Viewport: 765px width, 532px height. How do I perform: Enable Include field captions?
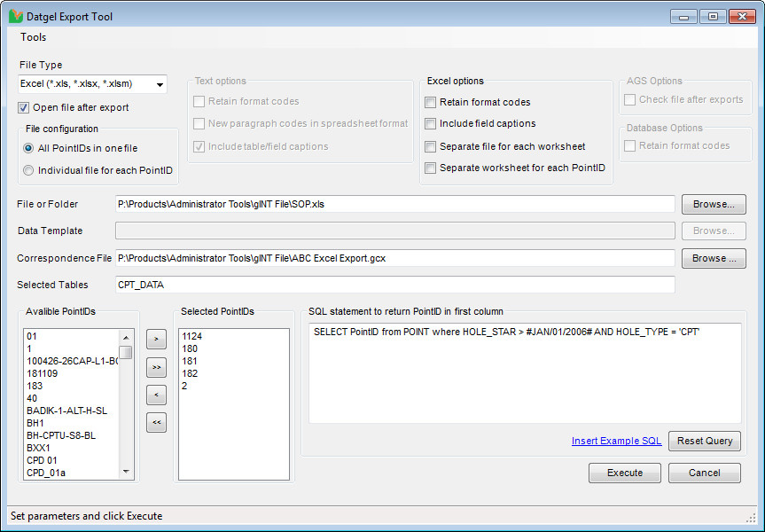pyautogui.click(x=430, y=124)
